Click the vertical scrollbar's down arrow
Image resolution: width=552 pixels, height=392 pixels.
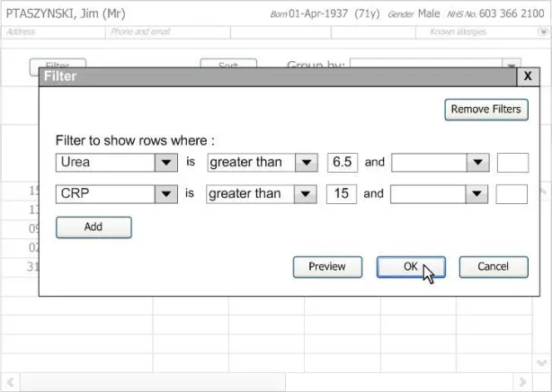(542, 363)
